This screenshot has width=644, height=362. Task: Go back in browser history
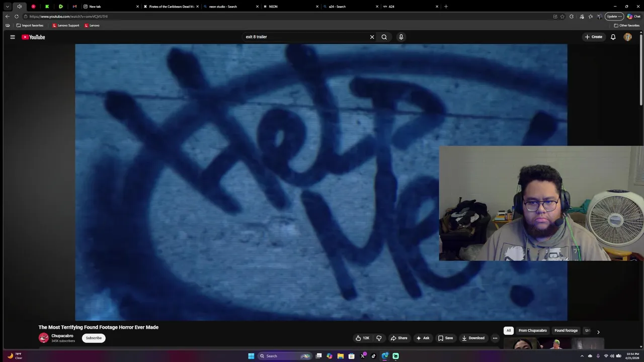(7, 16)
